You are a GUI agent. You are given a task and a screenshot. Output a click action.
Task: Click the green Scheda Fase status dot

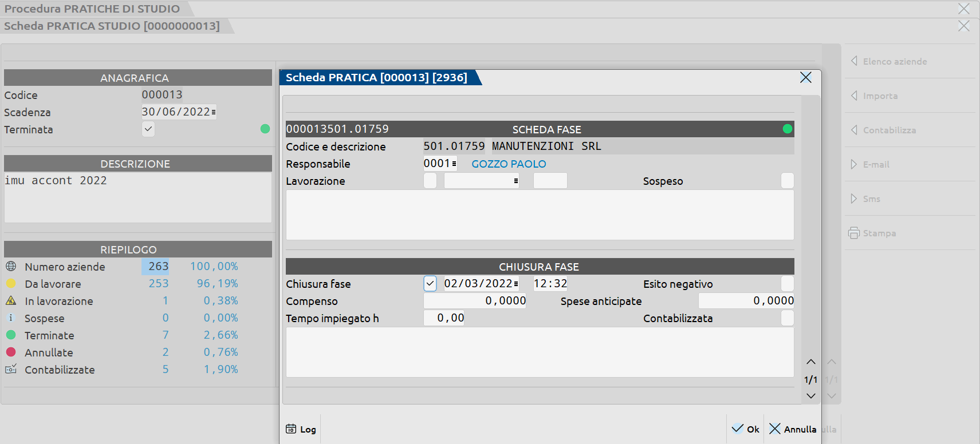point(788,129)
